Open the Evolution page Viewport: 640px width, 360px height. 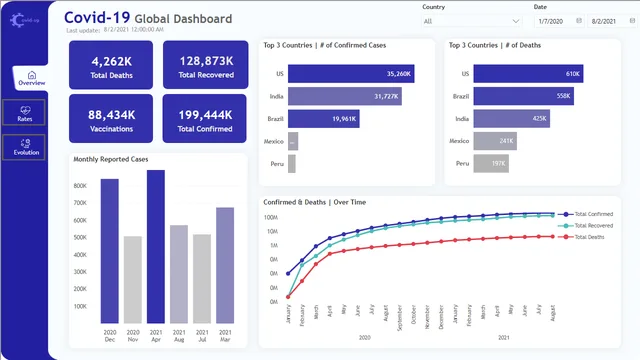pos(24,147)
